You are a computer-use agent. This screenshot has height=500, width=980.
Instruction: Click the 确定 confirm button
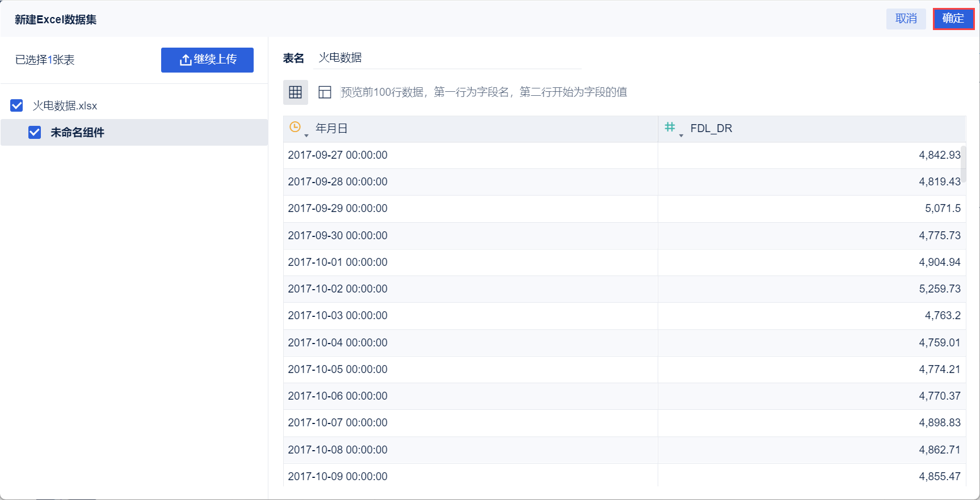click(953, 19)
